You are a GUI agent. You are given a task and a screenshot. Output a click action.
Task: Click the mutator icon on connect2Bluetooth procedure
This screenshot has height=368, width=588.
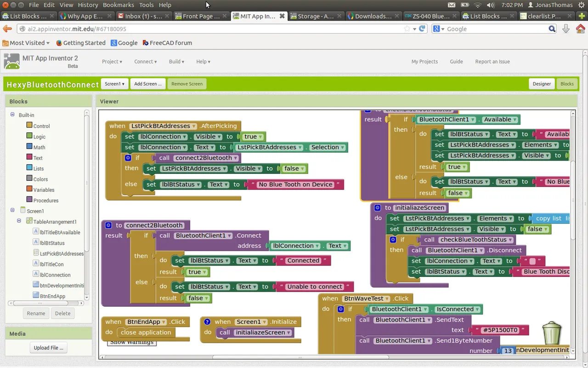(108, 225)
